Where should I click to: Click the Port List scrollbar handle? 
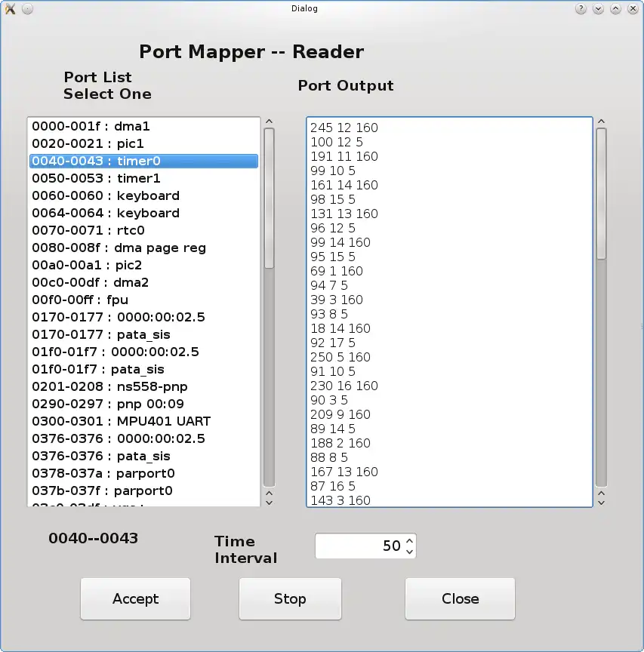270,198
